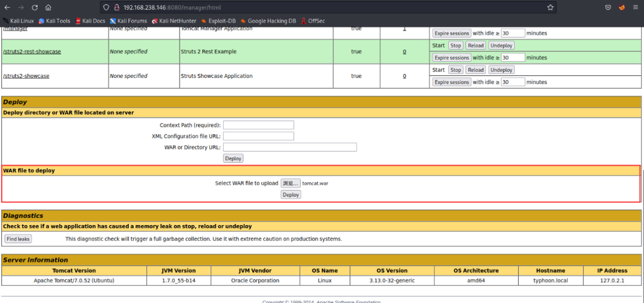This screenshot has height=303, width=644.
Task: Open the Exploit-DB bookmark
Action: point(218,21)
